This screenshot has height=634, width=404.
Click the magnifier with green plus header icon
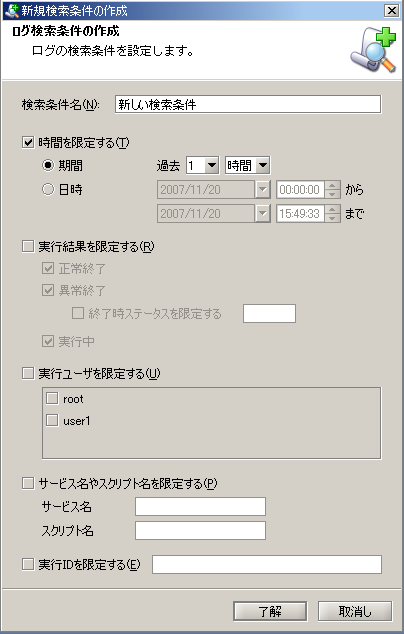point(373,50)
